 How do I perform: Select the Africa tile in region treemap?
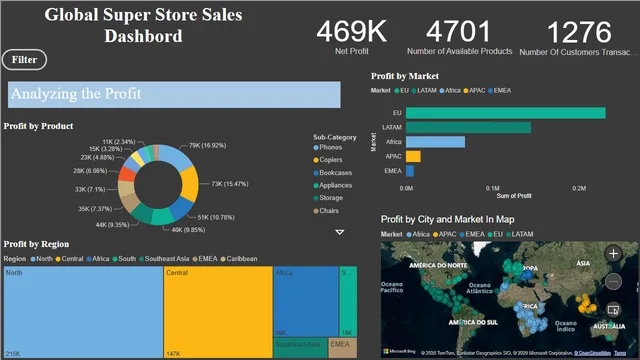pos(306,301)
